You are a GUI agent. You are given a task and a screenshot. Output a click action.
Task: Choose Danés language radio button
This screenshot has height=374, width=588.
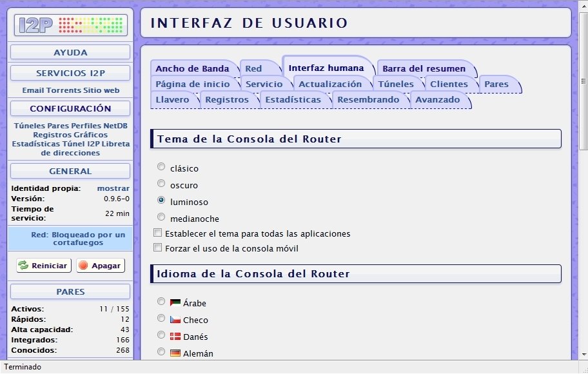161,335
